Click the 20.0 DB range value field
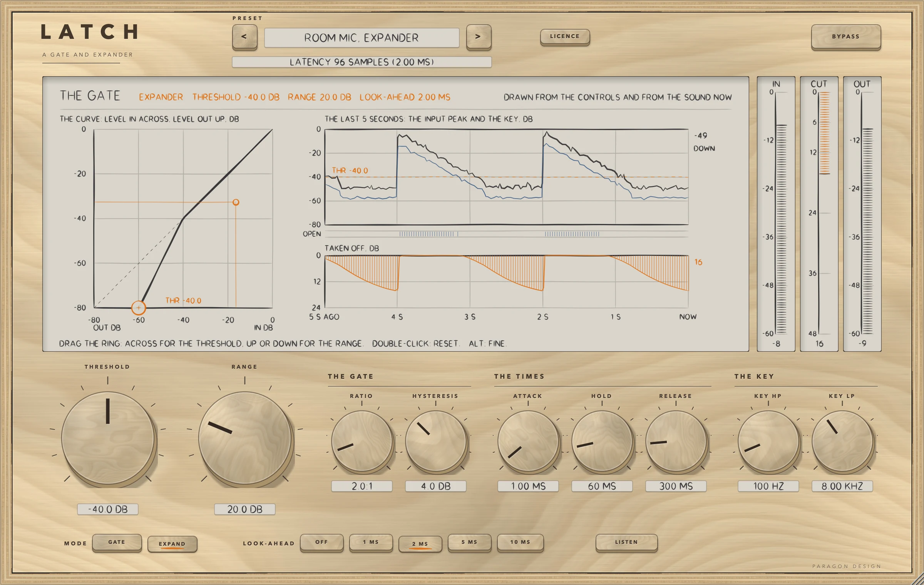Screen dimensions: 924x585 pos(245,509)
